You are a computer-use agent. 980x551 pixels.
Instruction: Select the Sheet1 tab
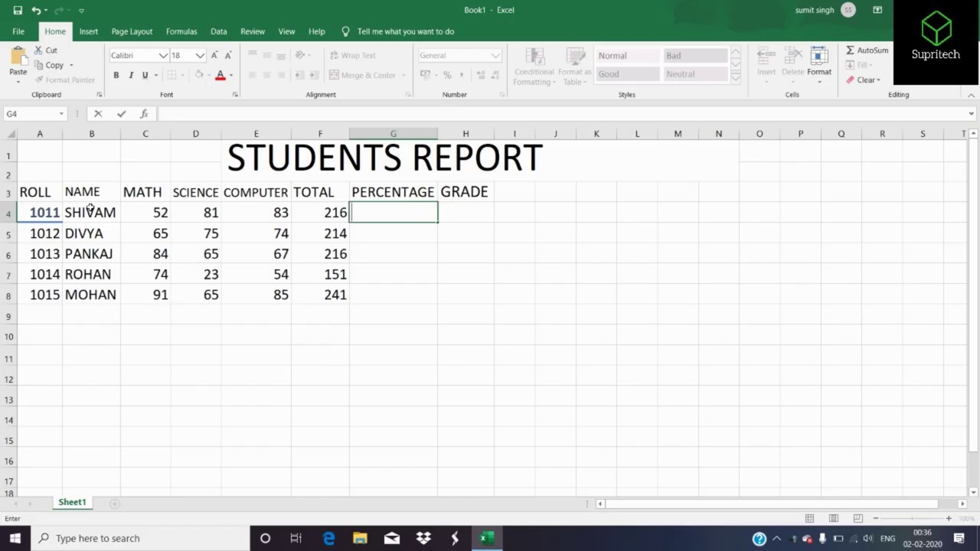72,502
